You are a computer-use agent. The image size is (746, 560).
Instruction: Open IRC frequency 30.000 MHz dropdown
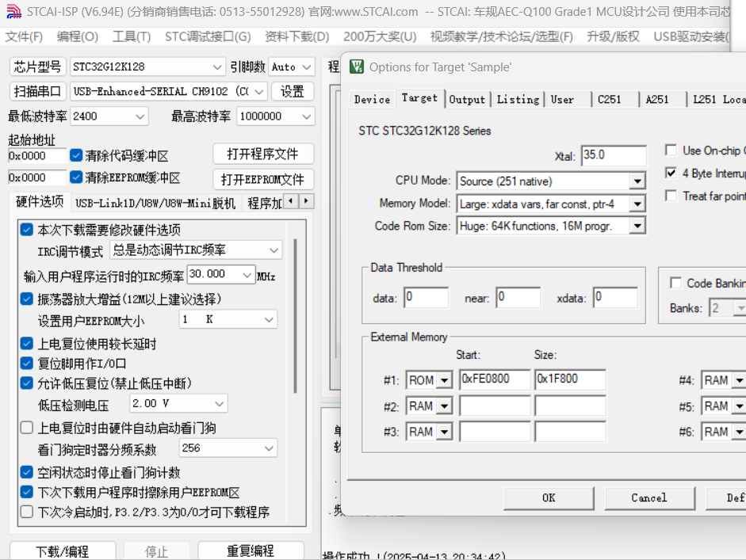tap(221, 274)
